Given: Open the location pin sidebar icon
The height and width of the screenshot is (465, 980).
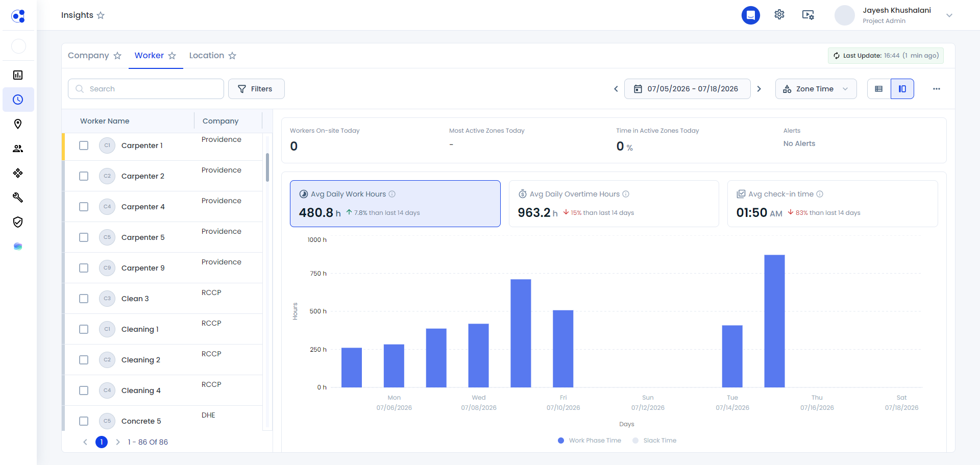Looking at the screenshot, I should (x=18, y=124).
